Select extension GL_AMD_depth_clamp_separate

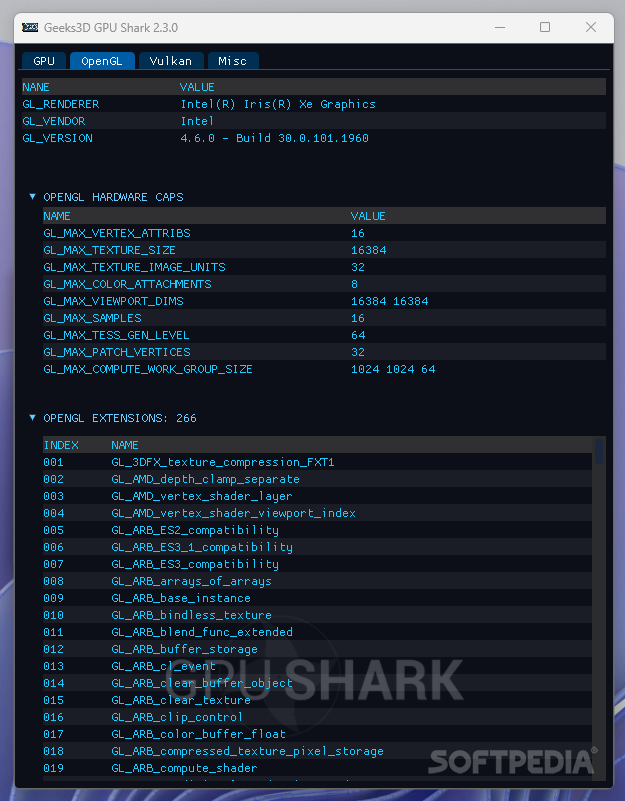pyautogui.click(x=205, y=479)
